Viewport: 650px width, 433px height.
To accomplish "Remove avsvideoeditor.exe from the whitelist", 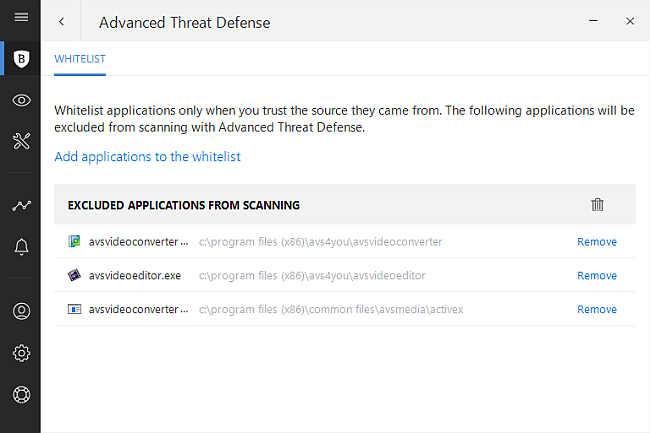I will pos(597,276).
